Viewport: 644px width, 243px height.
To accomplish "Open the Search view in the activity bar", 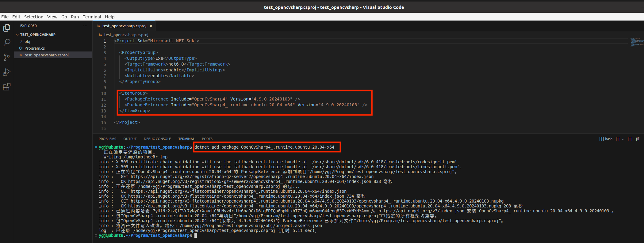I will click(6, 43).
